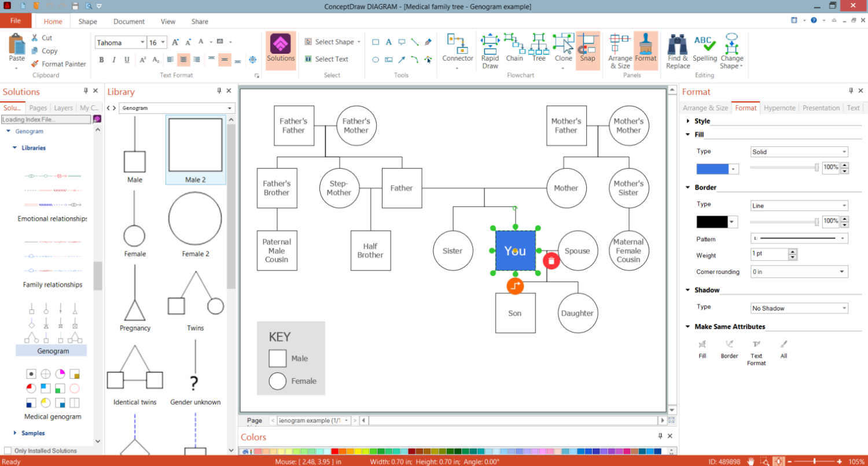Screen dimensions: 868x466
Task: Open the Arrange & Size panel tab
Action: coord(705,108)
